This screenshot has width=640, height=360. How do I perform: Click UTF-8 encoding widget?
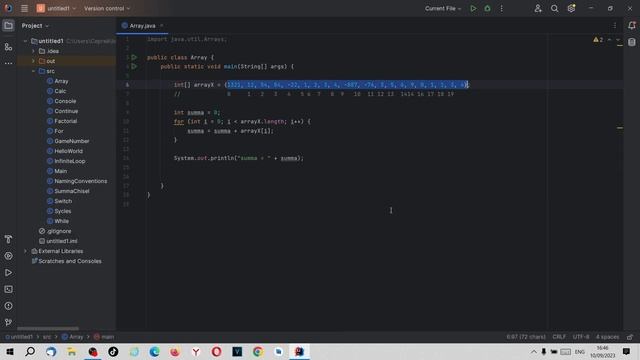tap(581, 337)
